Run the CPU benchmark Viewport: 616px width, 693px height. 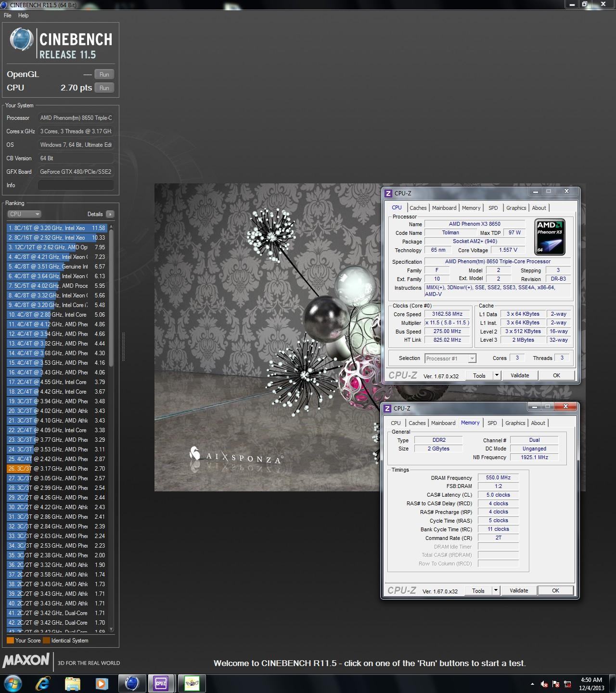click(x=104, y=88)
